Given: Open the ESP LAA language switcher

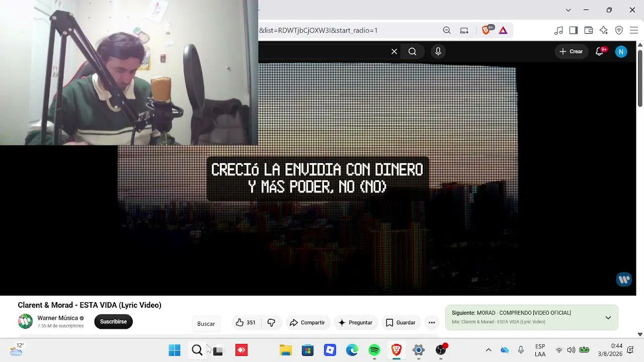Looking at the screenshot, I should [540, 350].
